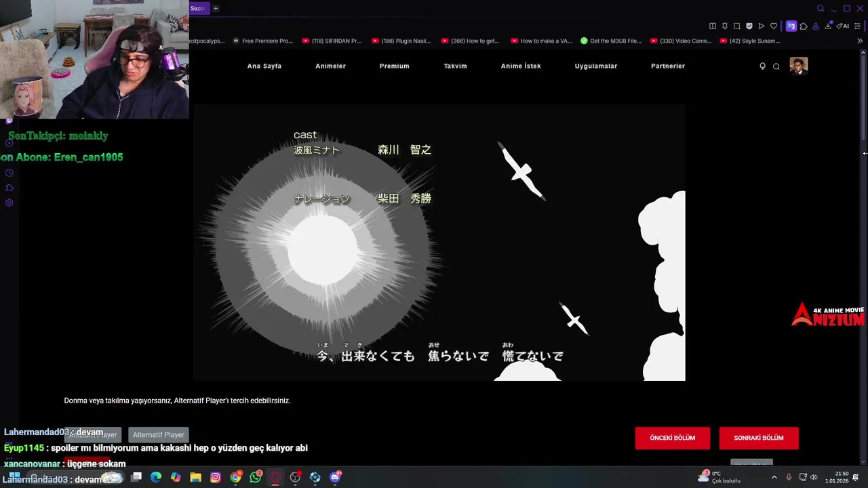
Task: Open the translate extension icon
Action: [x=791, y=26]
